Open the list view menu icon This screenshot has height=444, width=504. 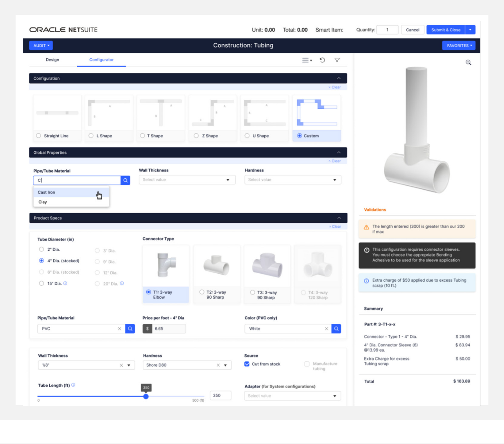pos(307,60)
